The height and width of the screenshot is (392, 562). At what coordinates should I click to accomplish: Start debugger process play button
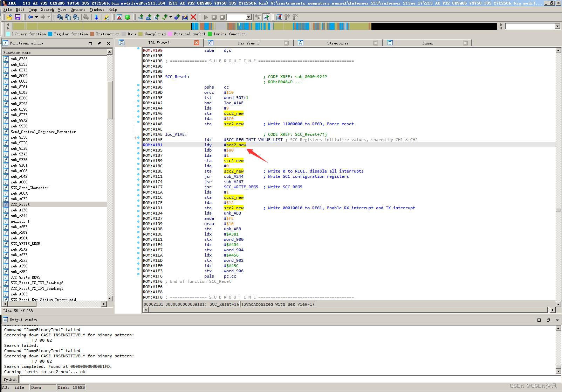pos(206,17)
